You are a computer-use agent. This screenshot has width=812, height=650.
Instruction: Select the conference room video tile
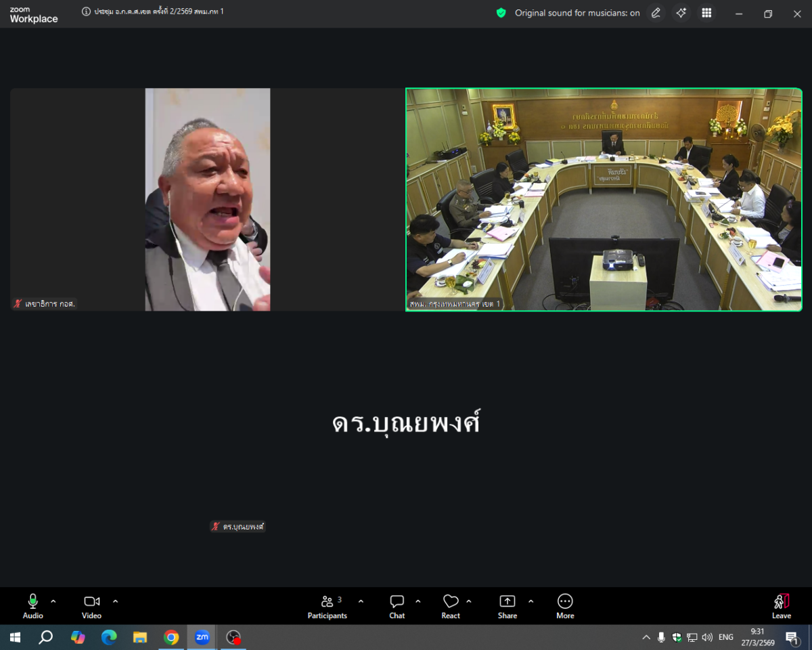pos(604,200)
